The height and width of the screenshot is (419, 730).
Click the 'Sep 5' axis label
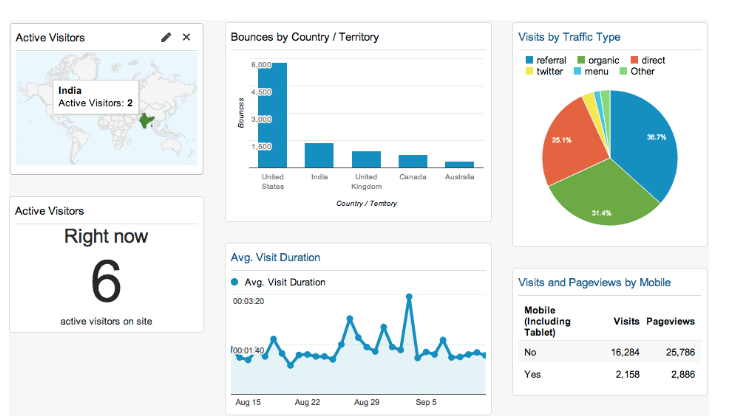tap(426, 402)
